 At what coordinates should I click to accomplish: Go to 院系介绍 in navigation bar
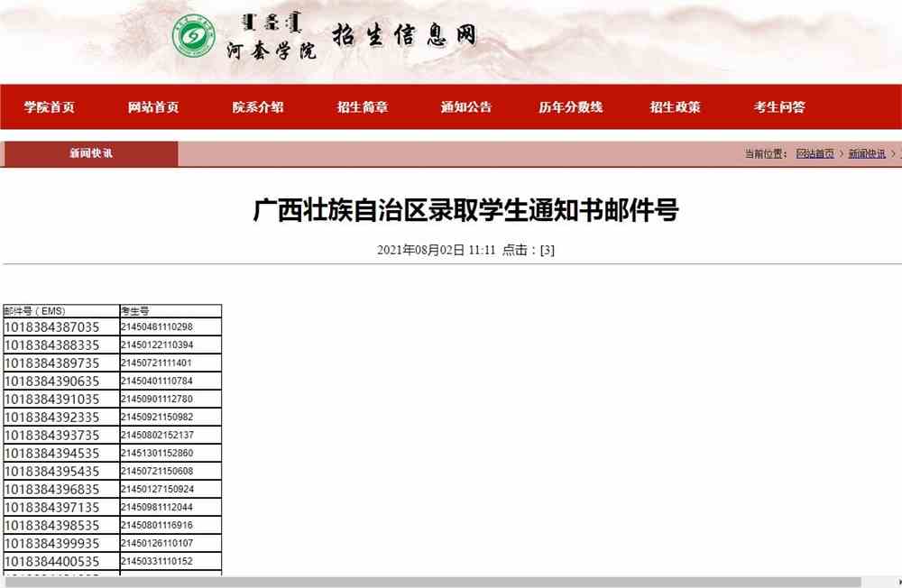click(258, 107)
